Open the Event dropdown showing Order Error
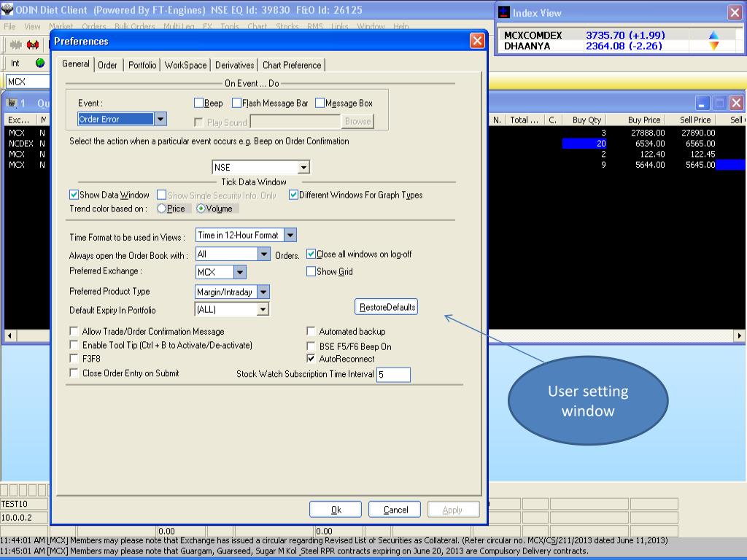 pos(160,119)
